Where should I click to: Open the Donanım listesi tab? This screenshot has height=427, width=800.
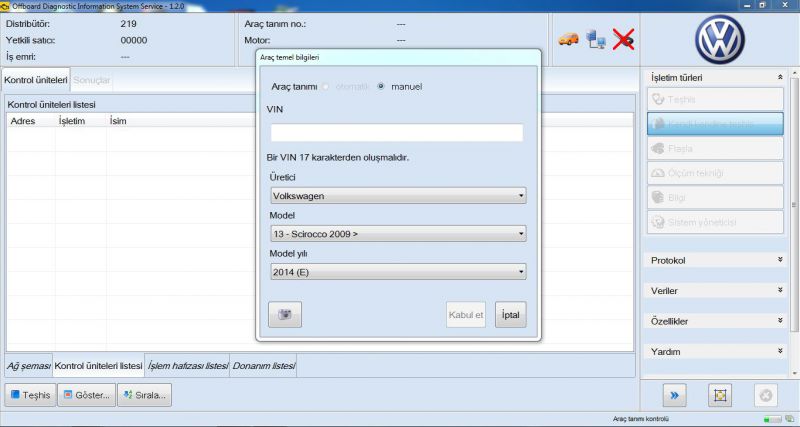click(x=264, y=366)
